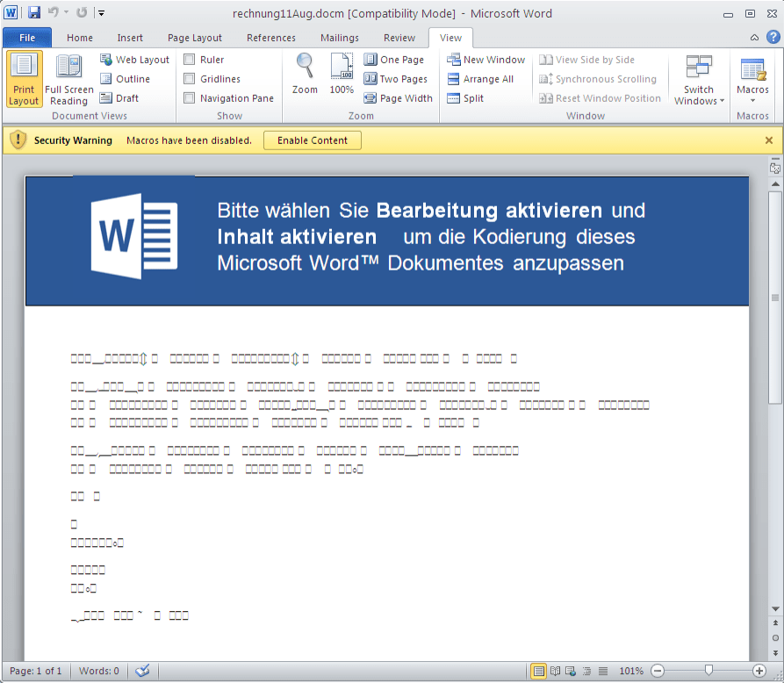Click the Select Browse Object circle button

click(x=775, y=638)
